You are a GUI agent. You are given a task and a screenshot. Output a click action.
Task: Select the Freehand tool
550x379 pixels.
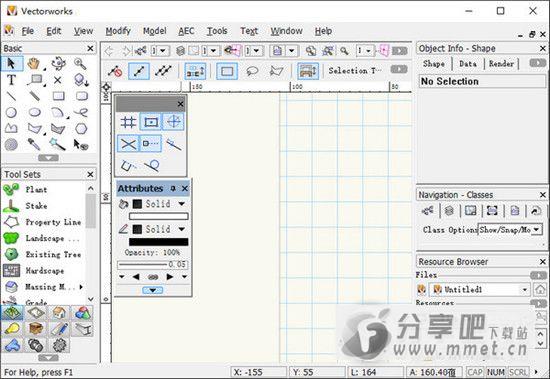81,112
